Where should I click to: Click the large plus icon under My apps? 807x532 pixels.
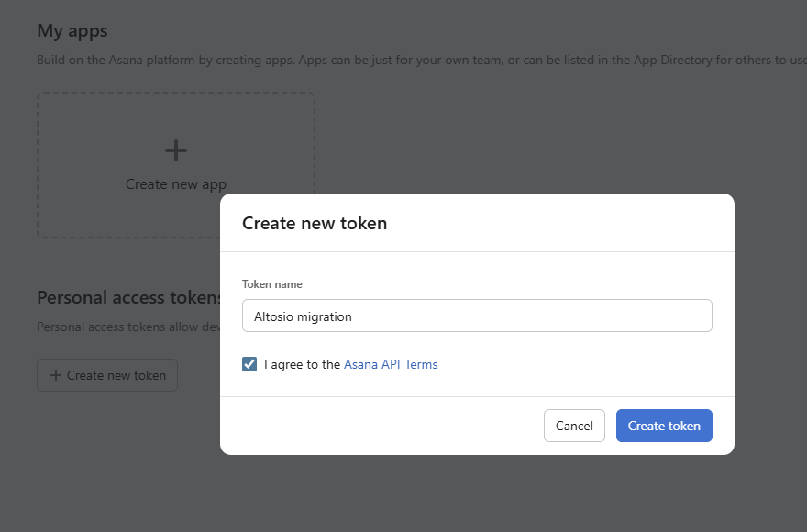pos(175,150)
